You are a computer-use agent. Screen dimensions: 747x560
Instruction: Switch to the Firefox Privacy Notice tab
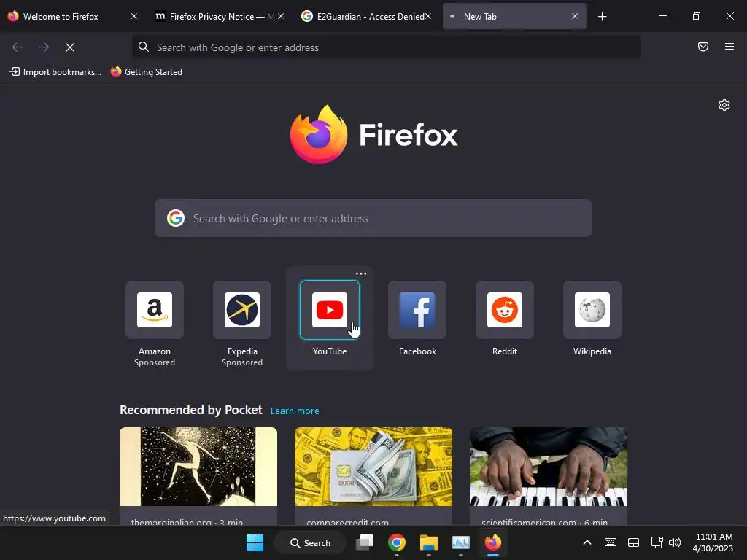pyautogui.click(x=214, y=17)
